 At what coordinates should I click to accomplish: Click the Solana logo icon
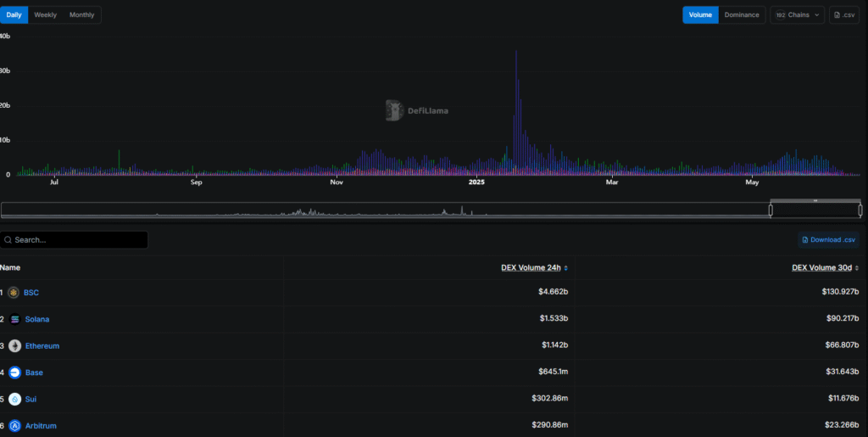(15, 319)
